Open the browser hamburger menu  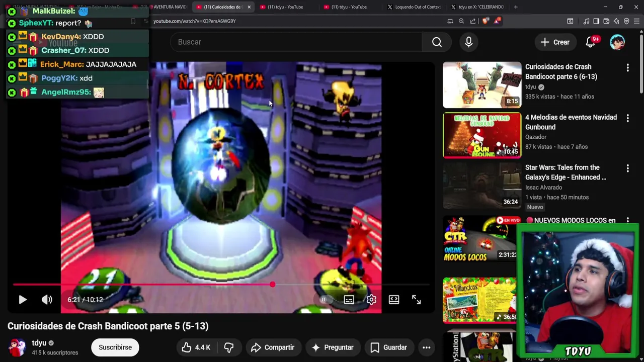(x=637, y=21)
